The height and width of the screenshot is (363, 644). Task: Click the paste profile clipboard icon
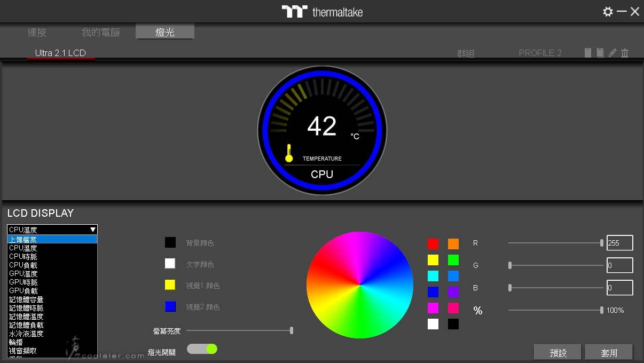click(x=600, y=53)
